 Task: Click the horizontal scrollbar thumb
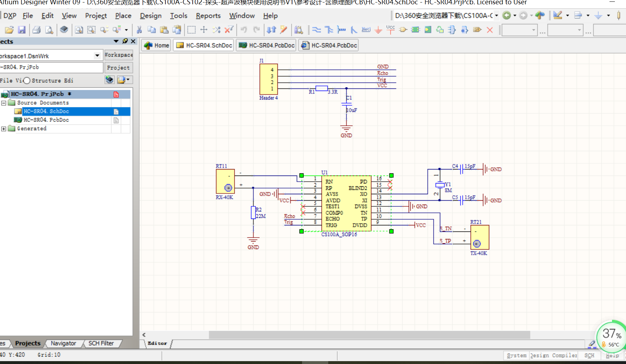click(370, 335)
